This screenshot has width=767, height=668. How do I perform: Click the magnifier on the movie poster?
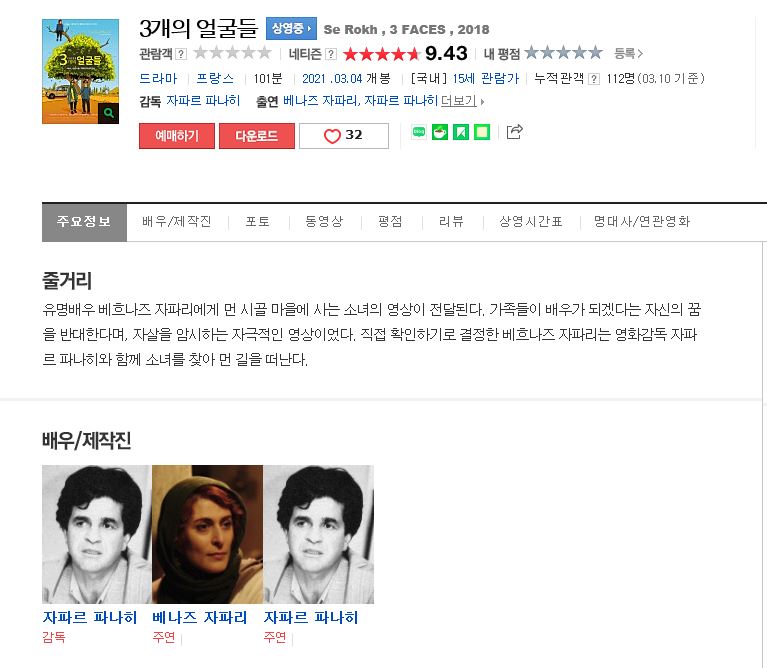pos(109,113)
